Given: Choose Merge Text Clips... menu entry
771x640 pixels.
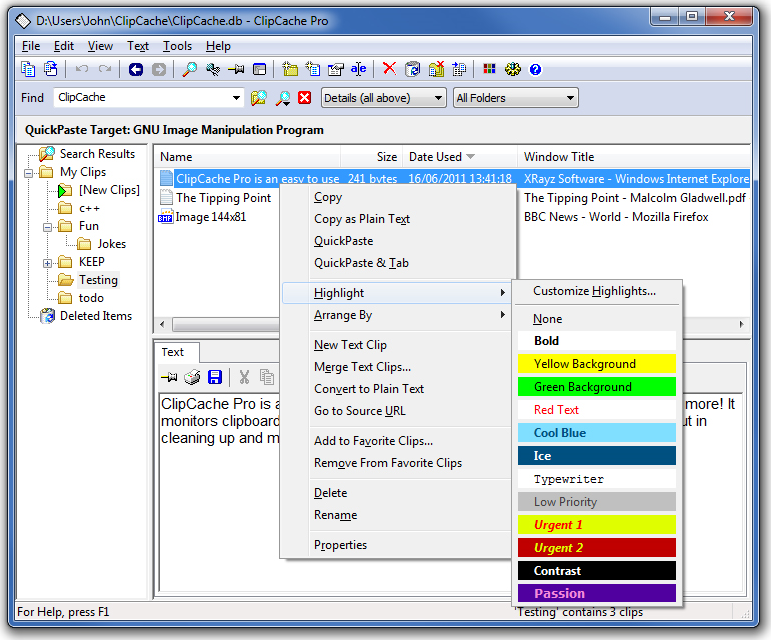Looking at the screenshot, I should (362, 367).
